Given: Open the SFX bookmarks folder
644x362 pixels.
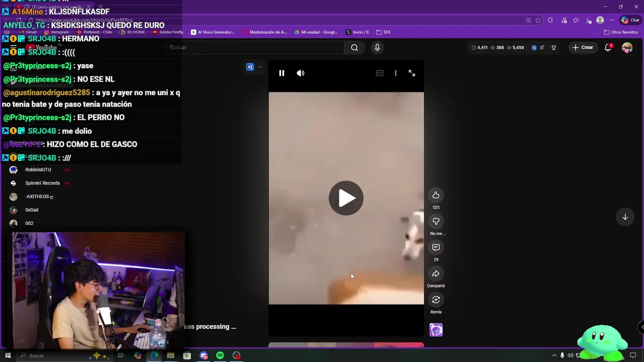Looking at the screenshot, I should (383, 32).
